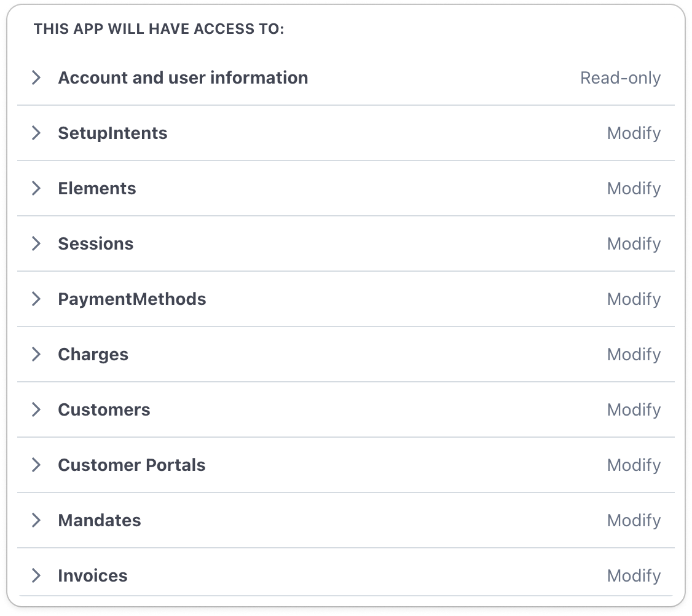
Task: Click the Invoices label
Action: tap(93, 576)
